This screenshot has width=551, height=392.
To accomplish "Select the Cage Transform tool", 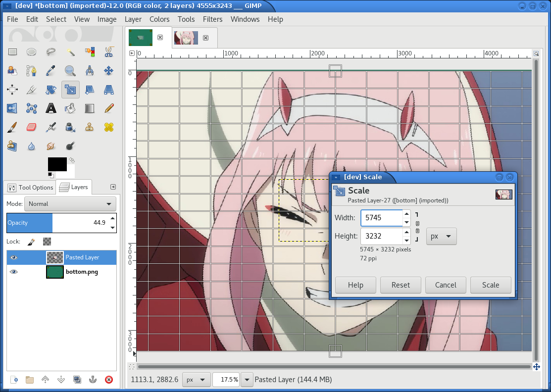I will pyautogui.click(x=32, y=108).
